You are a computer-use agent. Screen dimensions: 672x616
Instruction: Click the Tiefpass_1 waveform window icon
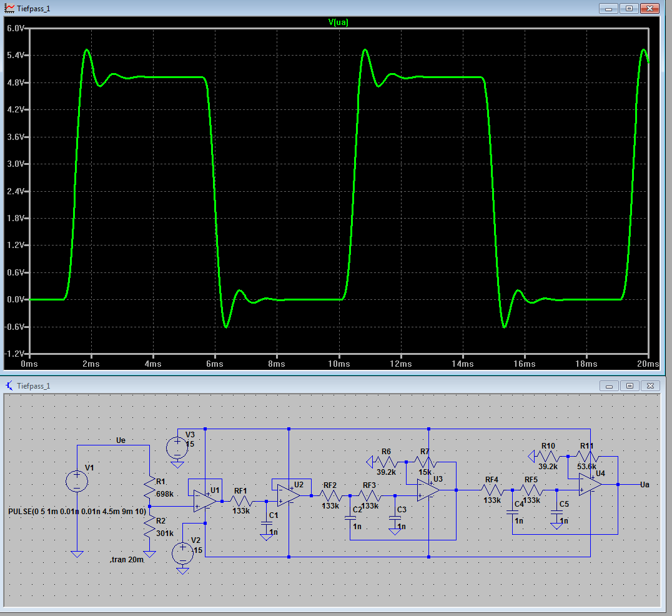(x=10, y=8)
